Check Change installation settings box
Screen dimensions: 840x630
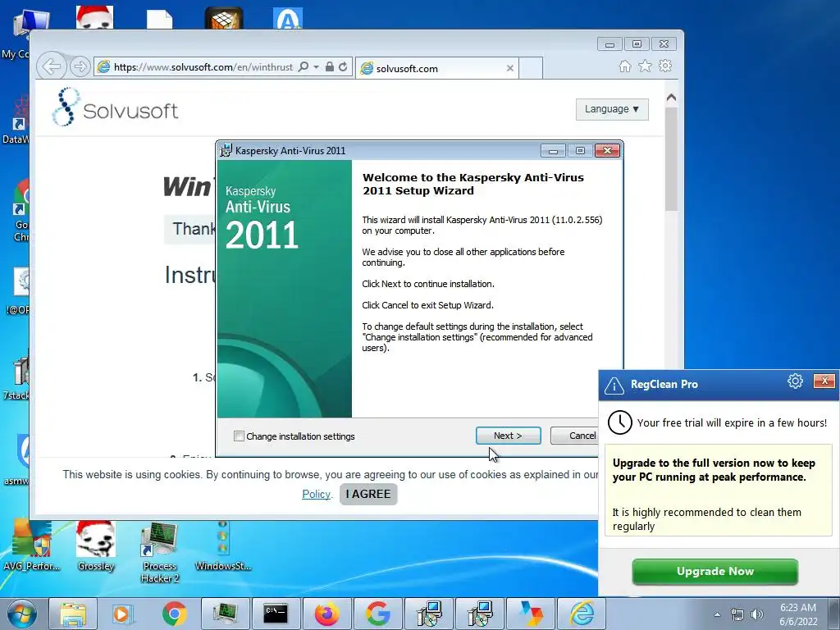click(x=239, y=436)
